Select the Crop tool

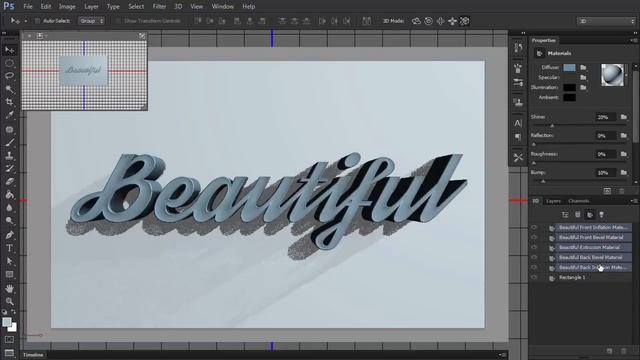click(9, 102)
